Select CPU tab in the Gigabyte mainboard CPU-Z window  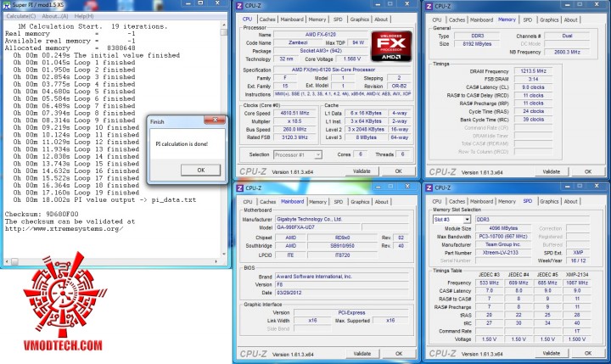248,202
